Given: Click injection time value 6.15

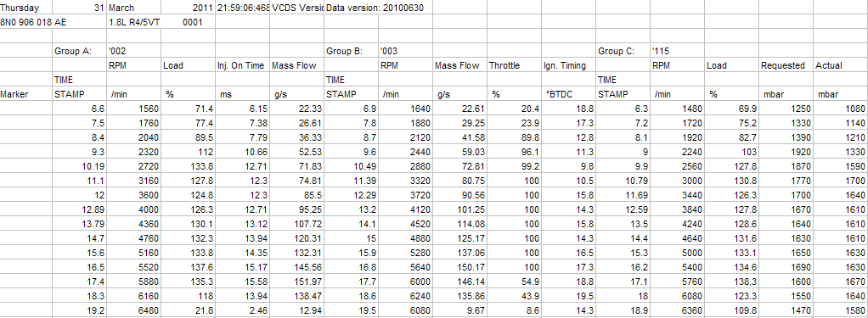Looking at the screenshot, I should (243, 109).
